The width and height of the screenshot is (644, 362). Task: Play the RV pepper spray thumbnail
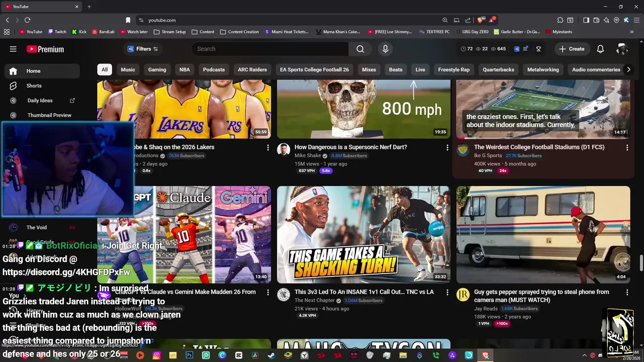543,235
